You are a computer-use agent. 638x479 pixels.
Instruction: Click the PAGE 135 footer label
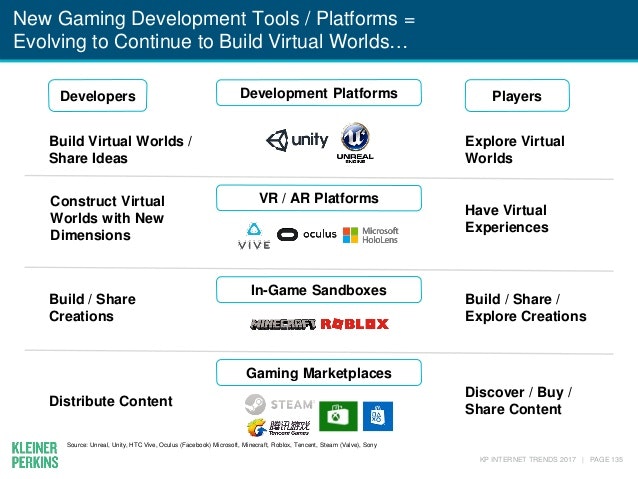(606, 459)
